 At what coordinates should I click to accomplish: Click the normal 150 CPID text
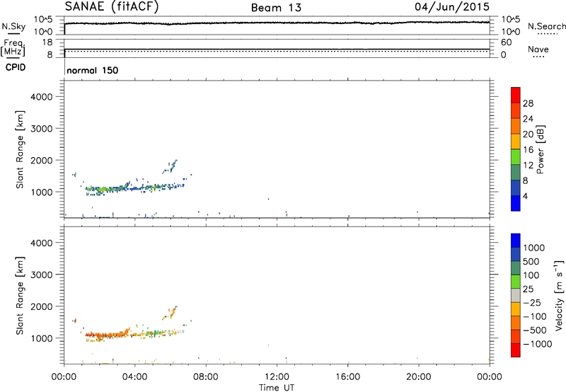93,70
